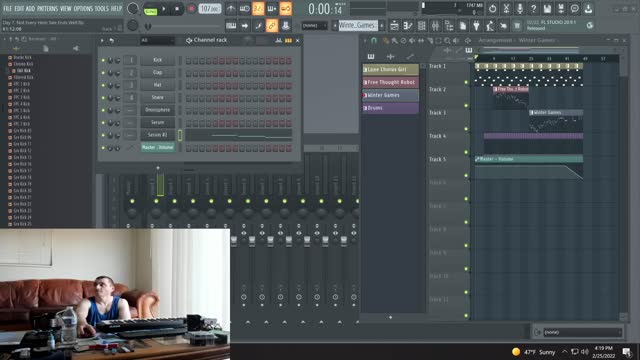This screenshot has width=640, height=360.
Task: Toggle typing keyboard to piano icon
Action: (231, 26)
